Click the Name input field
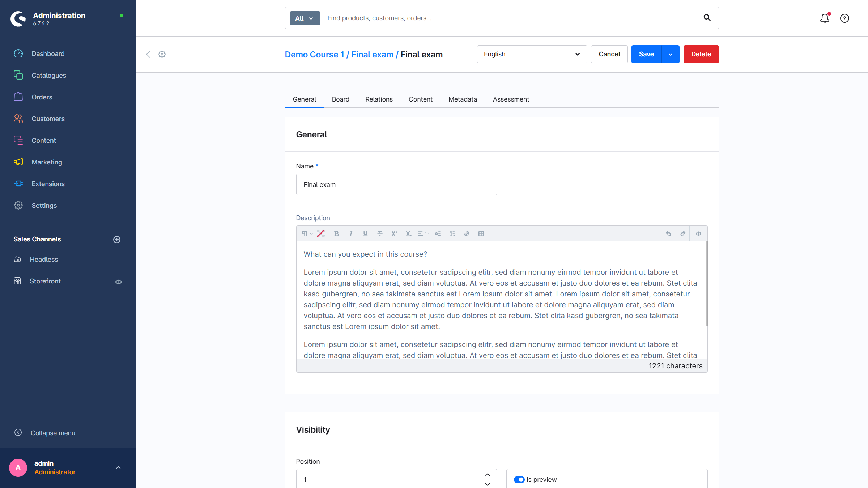The height and width of the screenshot is (488, 868). coord(396,184)
